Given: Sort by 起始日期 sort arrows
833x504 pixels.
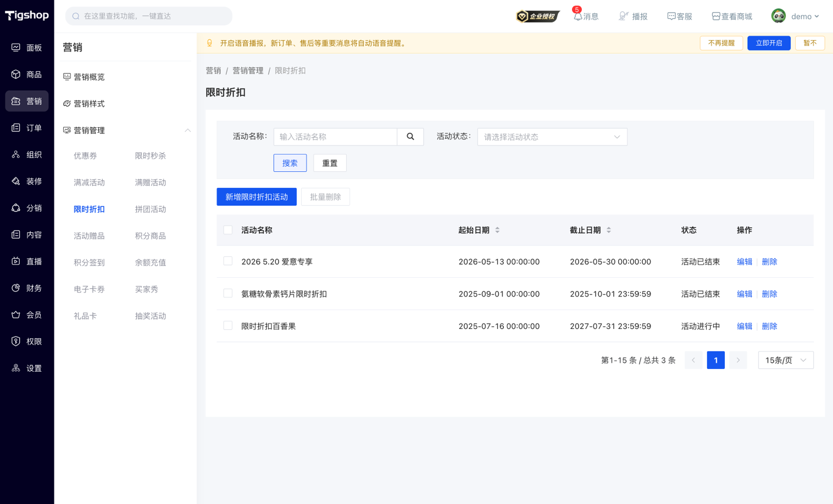Looking at the screenshot, I should click(497, 230).
